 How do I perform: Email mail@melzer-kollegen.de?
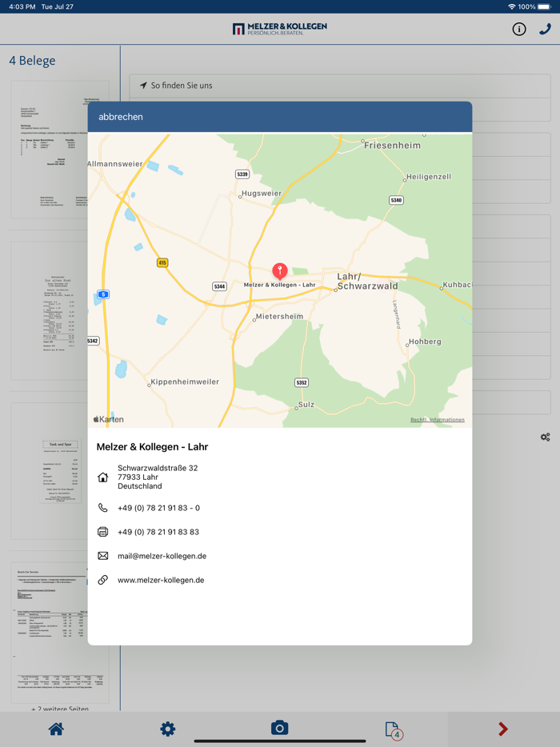coord(162,556)
